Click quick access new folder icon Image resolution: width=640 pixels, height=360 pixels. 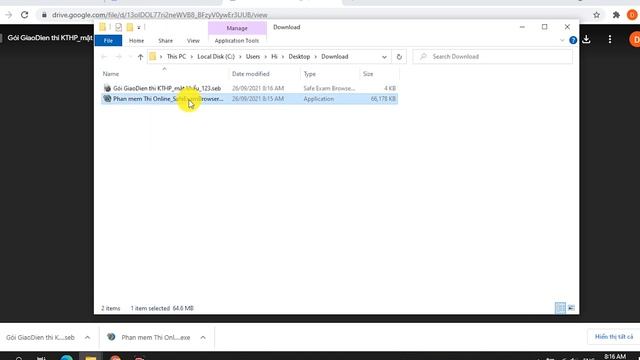click(x=130, y=27)
